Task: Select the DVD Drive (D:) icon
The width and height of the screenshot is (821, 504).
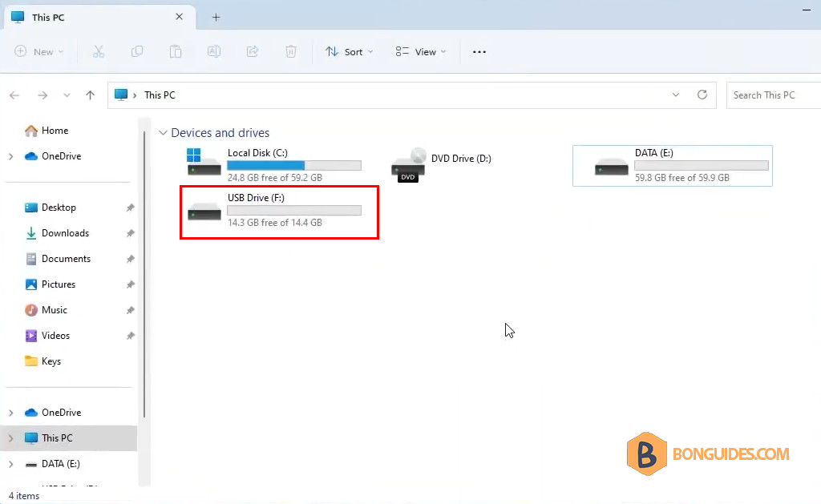Action: pos(409,165)
